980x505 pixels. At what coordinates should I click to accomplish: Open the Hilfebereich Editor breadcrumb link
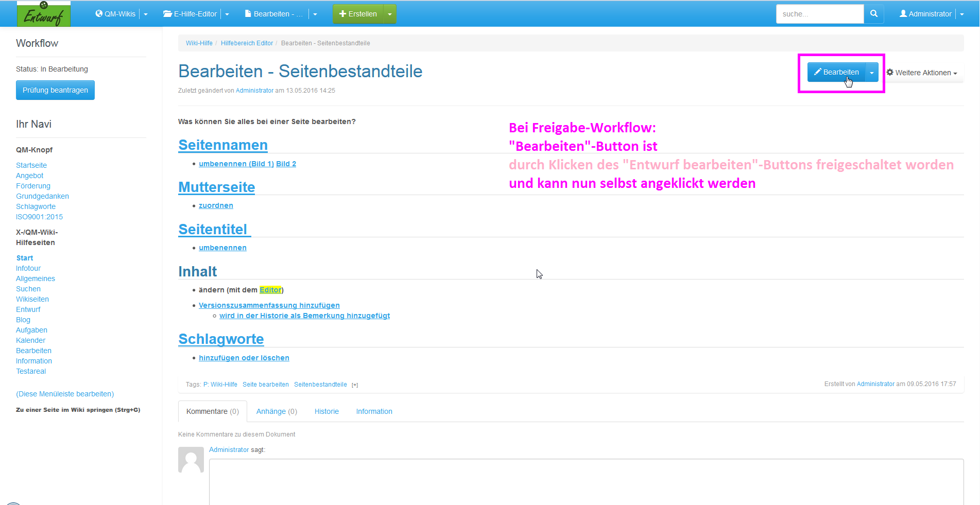tap(247, 43)
